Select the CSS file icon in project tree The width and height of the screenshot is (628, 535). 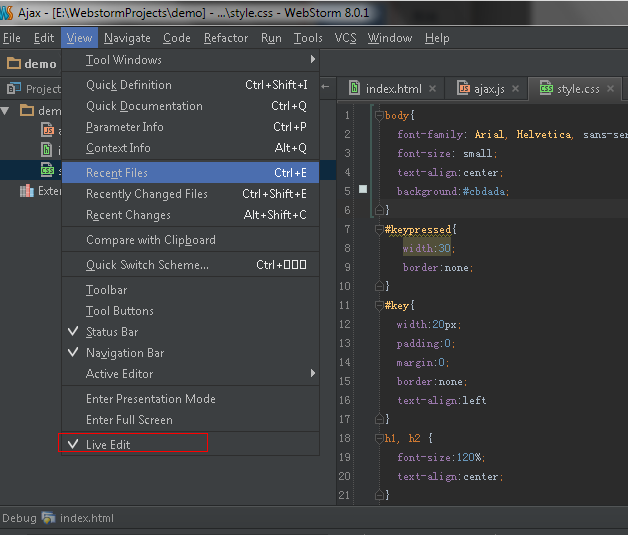47,170
